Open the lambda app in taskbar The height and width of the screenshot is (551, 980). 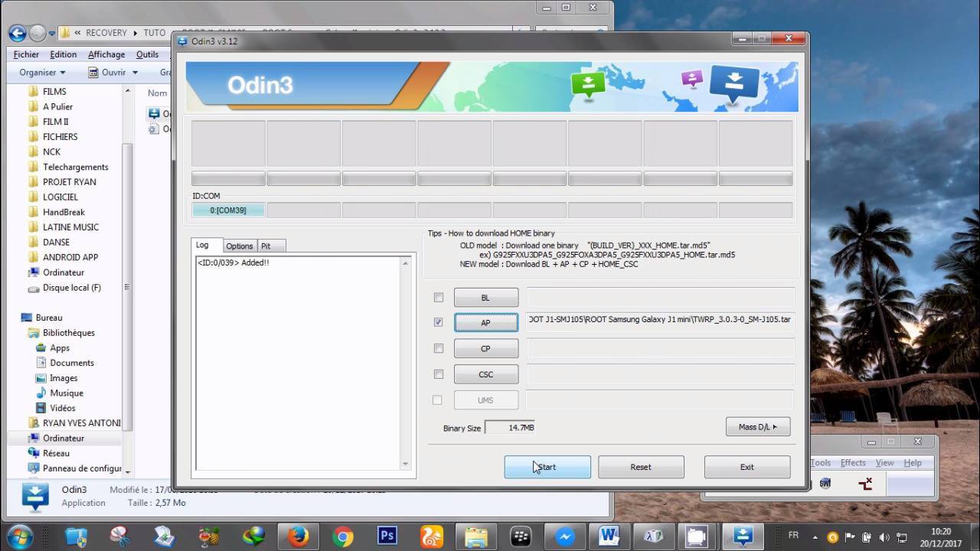coord(654,536)
